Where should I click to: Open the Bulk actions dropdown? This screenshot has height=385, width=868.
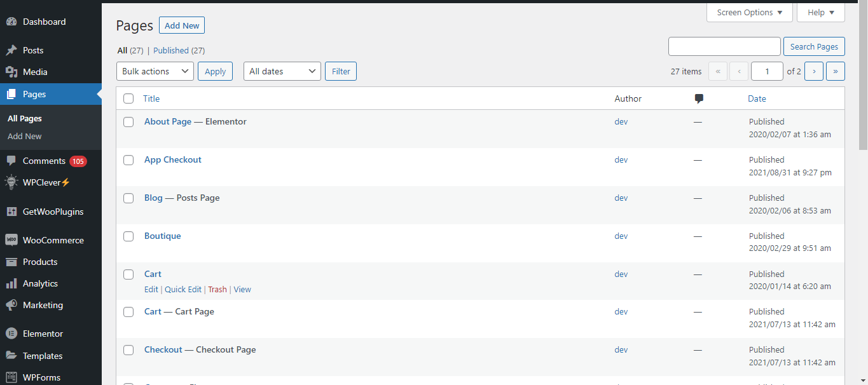[155, 71]
